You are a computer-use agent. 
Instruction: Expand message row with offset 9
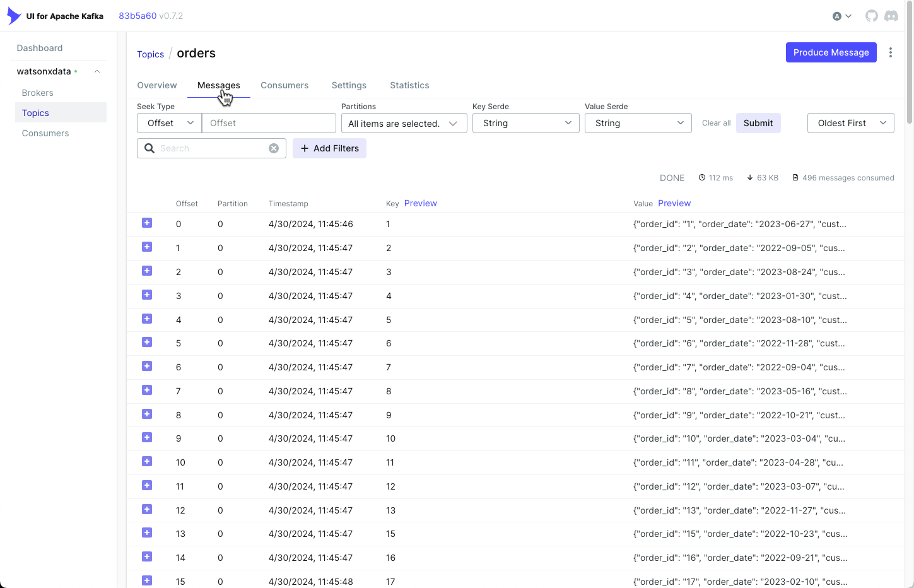pos(147,437)
